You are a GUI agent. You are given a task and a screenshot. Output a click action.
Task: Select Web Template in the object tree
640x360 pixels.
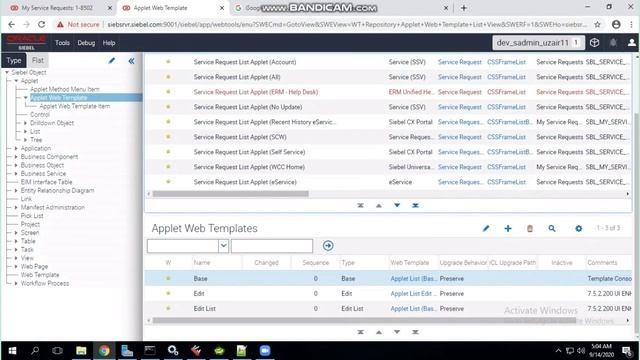click(40, 275)
